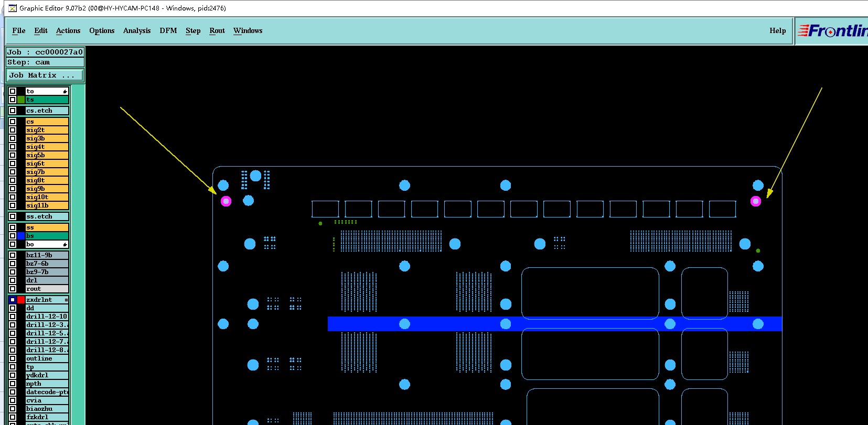Click the Frontline logo
868x425 pixels.
pyautogui.click(x=832, y=31)
